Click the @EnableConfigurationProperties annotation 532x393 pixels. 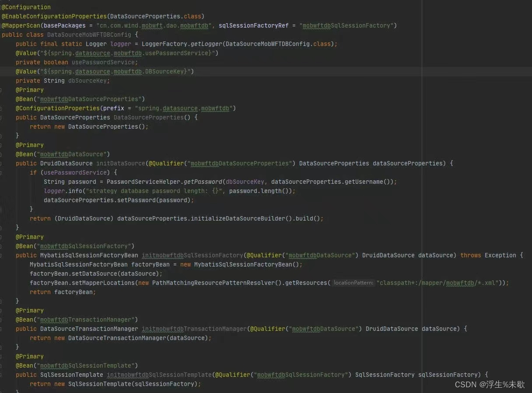[x=54, y=16]
